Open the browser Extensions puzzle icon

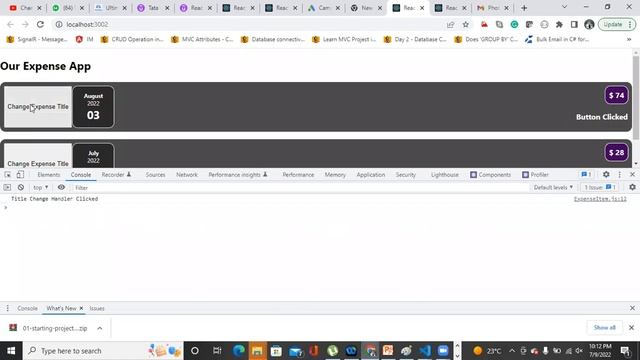559,24
